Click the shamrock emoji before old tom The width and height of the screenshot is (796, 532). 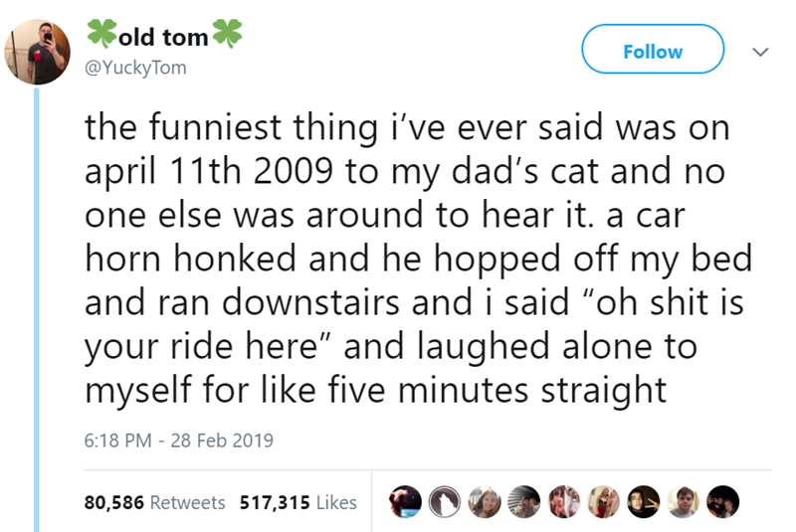pyautogui.click(x=100, y=34)
